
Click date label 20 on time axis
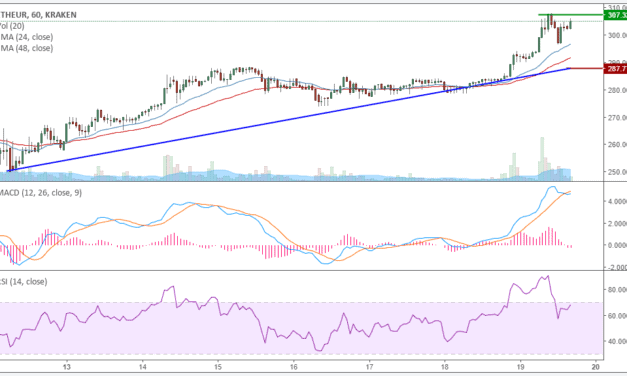click(x=596, y=367)
